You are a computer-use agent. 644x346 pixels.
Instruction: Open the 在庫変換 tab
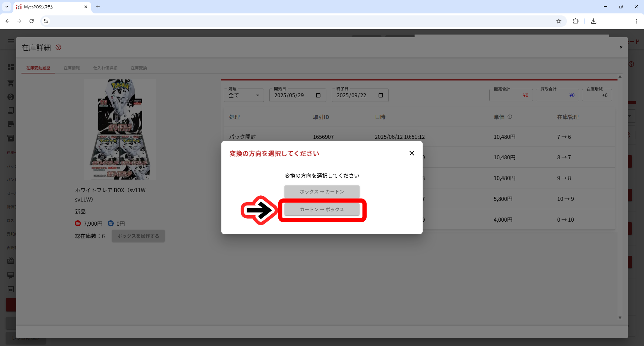139,68
